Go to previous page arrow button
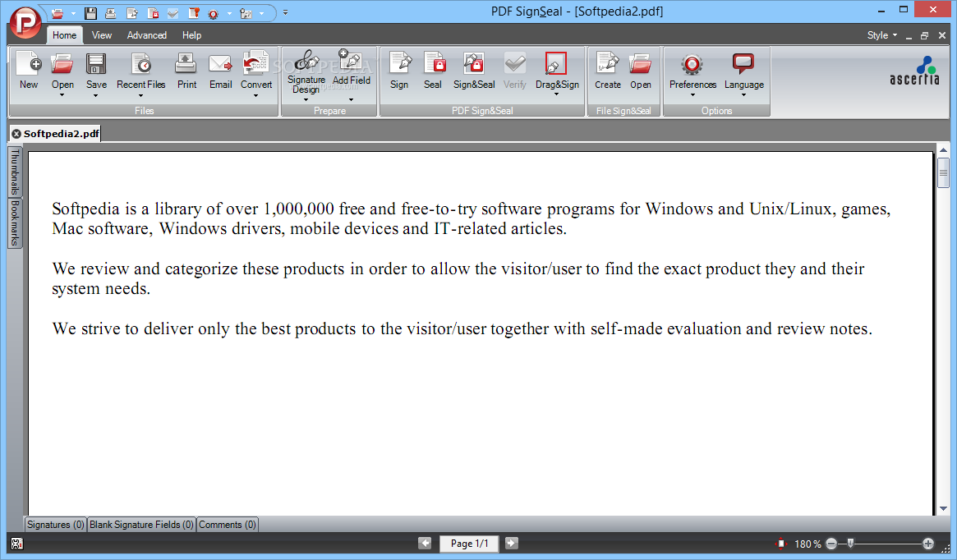This screenshot has height=560, width=957. click(425, 543)
